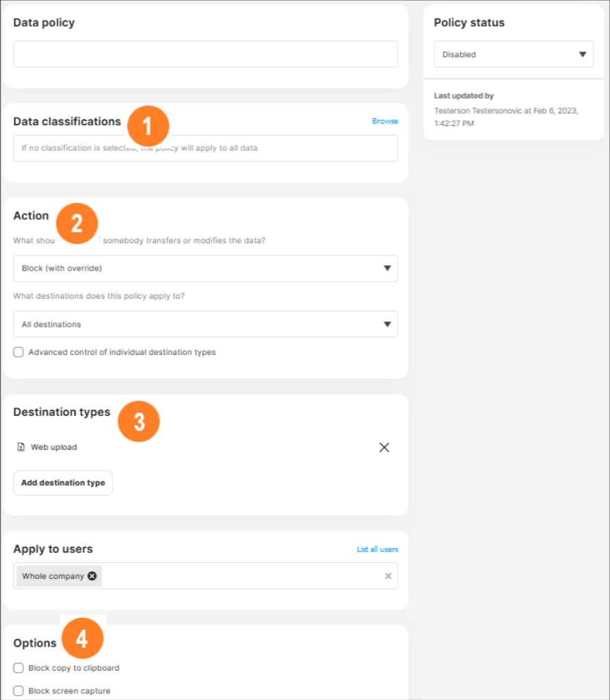
Task: Open the Block (with override) action dropdown
Action: (206, 268)
